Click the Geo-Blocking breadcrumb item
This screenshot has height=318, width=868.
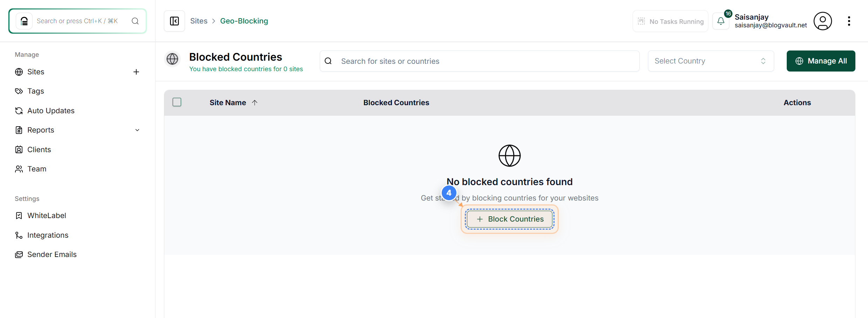(244, 21)
